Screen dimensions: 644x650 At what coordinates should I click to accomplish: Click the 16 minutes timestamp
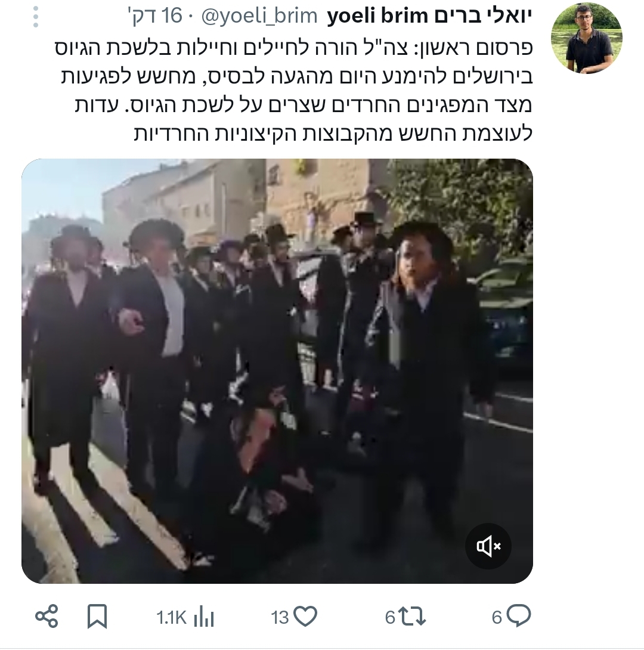point(156,16)
